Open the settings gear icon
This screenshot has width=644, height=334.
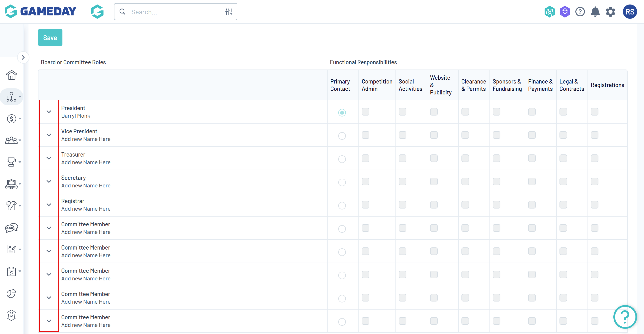click(x=610, y=12)
